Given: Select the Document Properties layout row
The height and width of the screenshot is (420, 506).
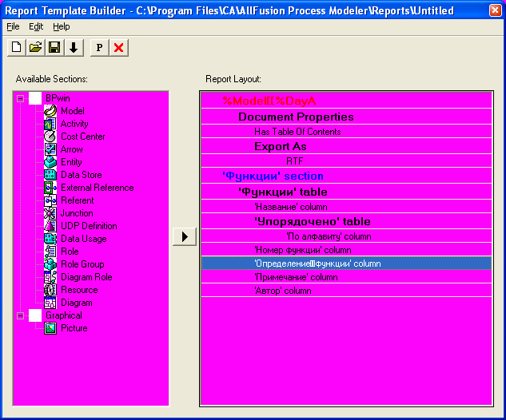Looking at the screenshot, I should 346,117.
